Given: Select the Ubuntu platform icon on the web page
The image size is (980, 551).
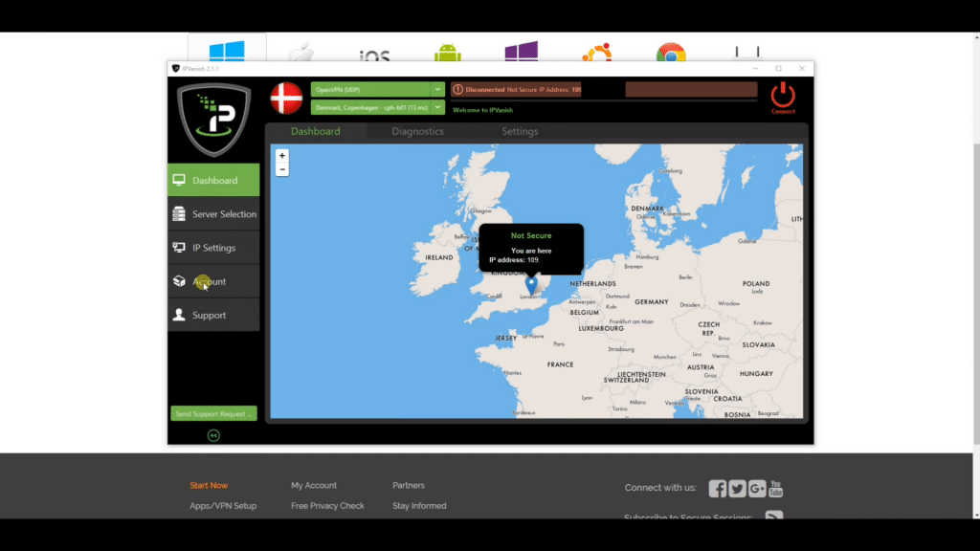Looking at the screenshot, I should pyautogui.click(x=597, y=53).
